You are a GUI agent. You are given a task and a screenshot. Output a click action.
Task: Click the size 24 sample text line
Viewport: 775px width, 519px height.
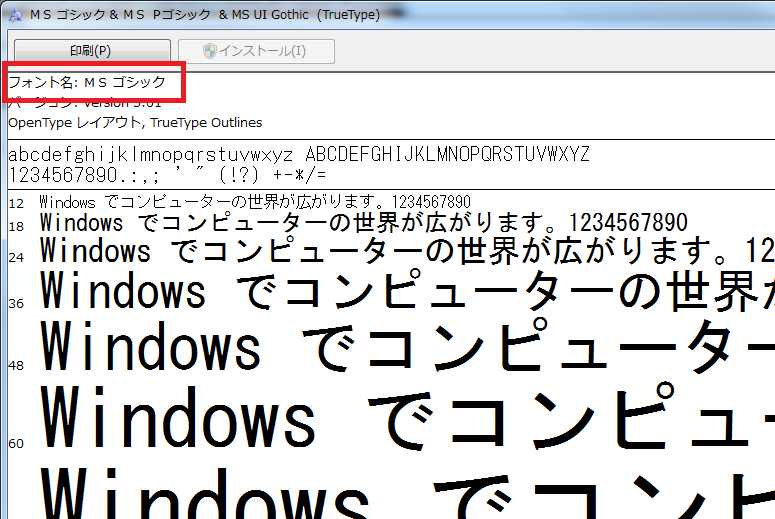click(x=407, y=251)
